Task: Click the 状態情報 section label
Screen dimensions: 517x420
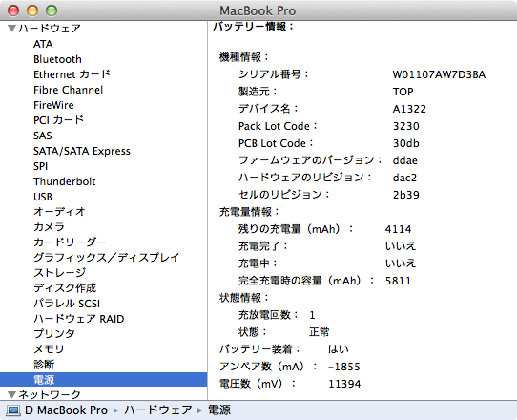Action: (x=244, y=298)
